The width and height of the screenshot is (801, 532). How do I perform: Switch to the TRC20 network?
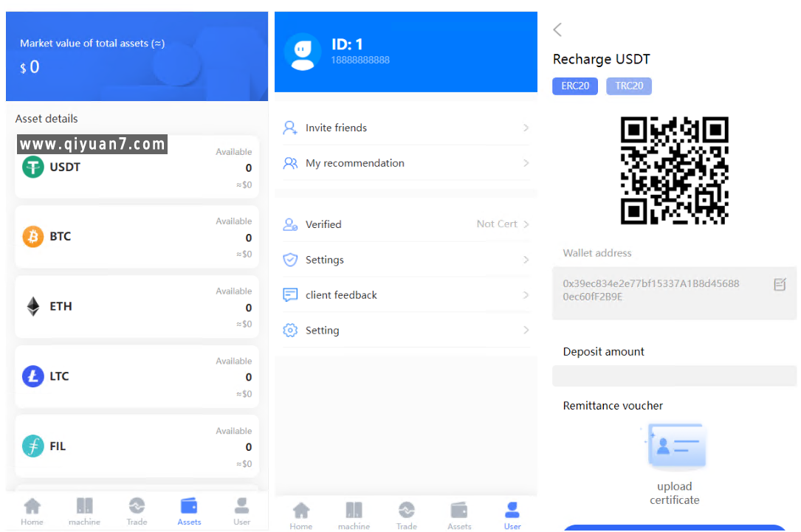[629, 86]
